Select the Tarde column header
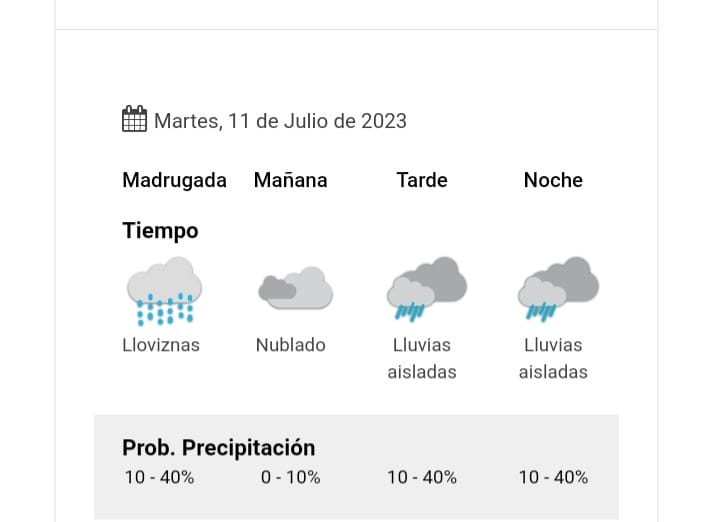The width and height of the screenshot is (720, 522). pos(422,180)
